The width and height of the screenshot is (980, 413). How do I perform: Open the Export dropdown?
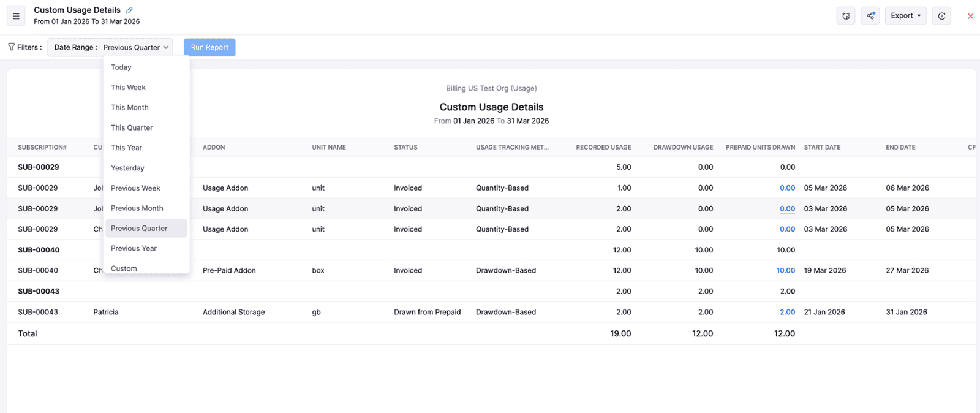[x=905, y=16]
